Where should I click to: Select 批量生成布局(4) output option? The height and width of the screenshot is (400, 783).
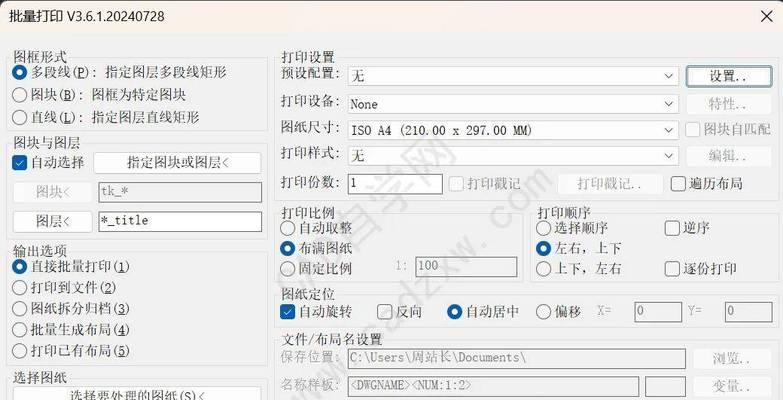pyautogui.click(x=19, y=330)
